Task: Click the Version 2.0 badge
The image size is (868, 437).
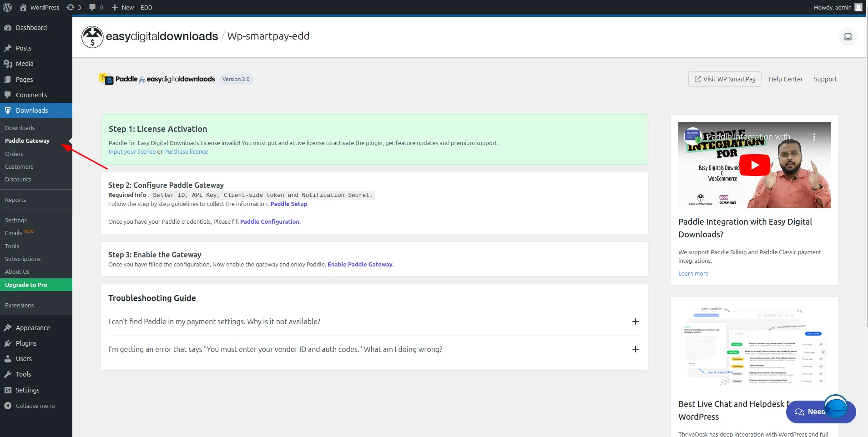Action: (236, 79)
